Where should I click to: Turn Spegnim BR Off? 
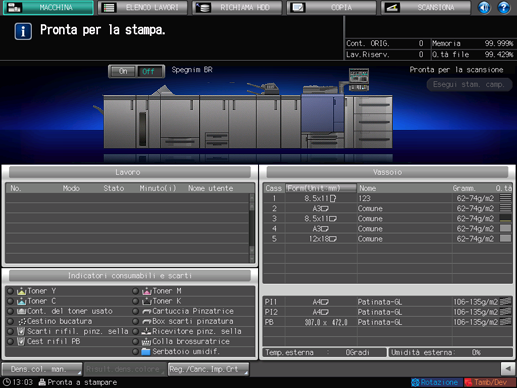[149, 71]
